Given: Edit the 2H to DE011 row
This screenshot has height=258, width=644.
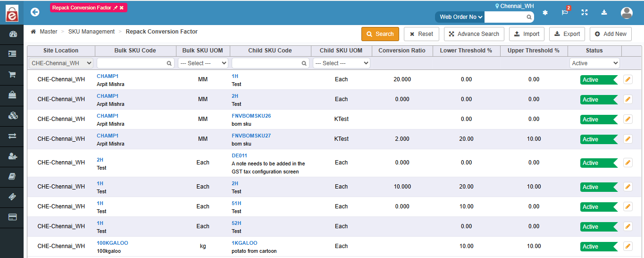Looking at the screenshot, I should pyautogui.click(x=627, y=163).
